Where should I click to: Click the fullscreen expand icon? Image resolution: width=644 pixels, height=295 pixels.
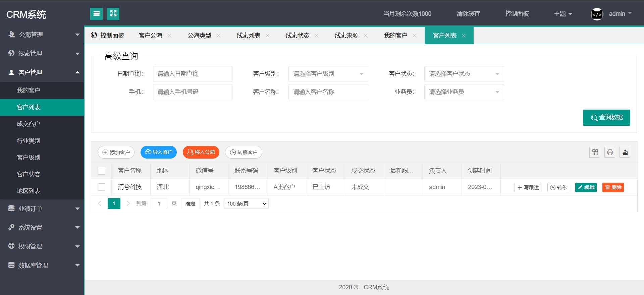[113, 14]
